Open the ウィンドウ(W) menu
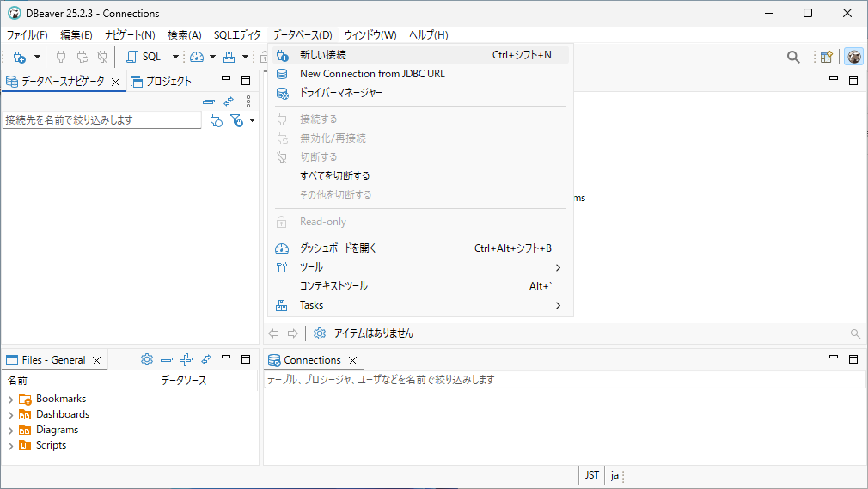The width and height of the screenshot is (868, 489). point(370,35)
